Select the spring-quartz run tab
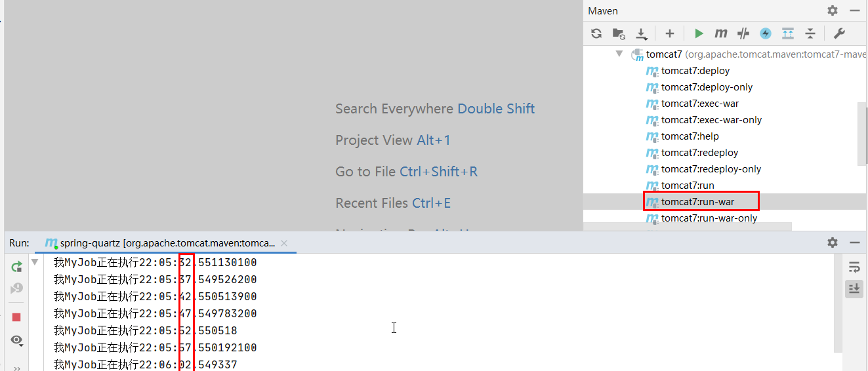868x371 pixels. pos(167,243)
